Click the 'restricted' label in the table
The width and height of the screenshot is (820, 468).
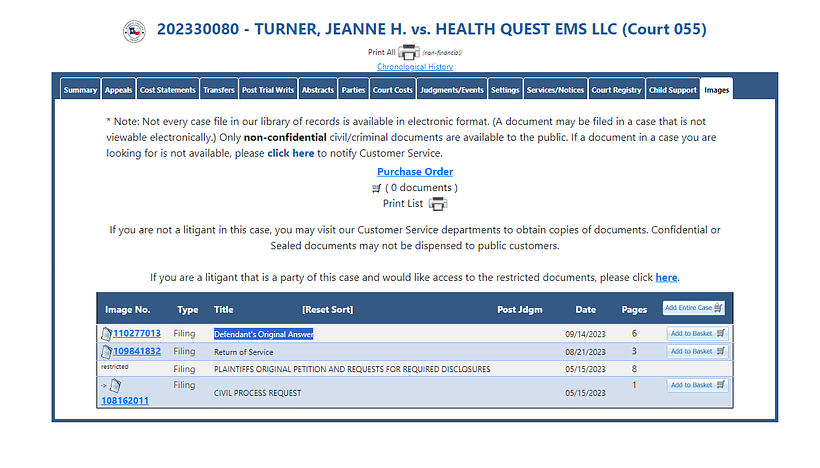115,367
